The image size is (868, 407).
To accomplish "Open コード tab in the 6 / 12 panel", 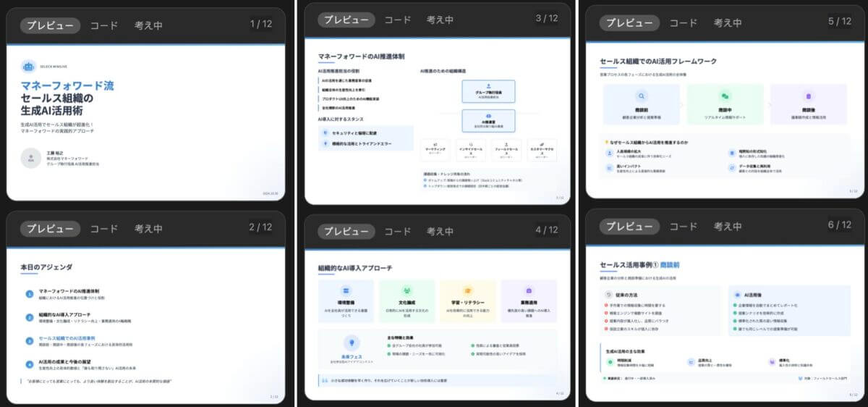I will coord(683,226).
